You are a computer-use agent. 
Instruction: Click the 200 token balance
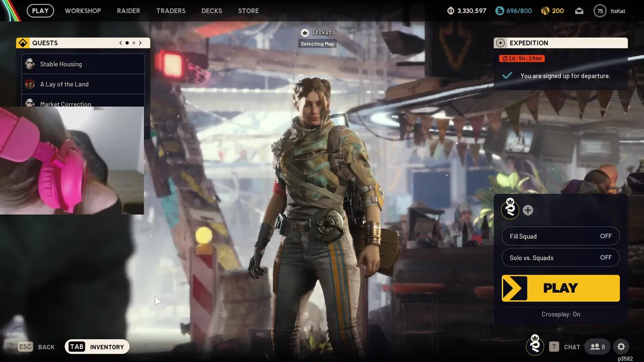pos(558,11)
